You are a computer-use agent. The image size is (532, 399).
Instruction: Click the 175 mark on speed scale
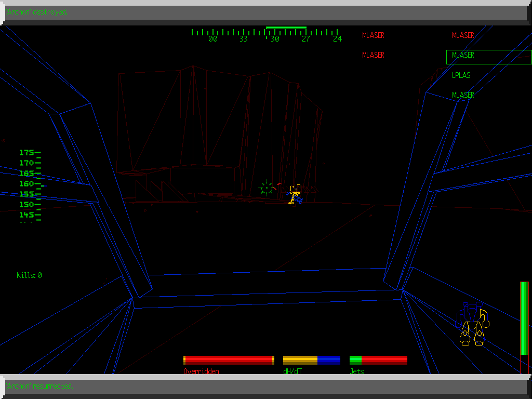point(26,152)
